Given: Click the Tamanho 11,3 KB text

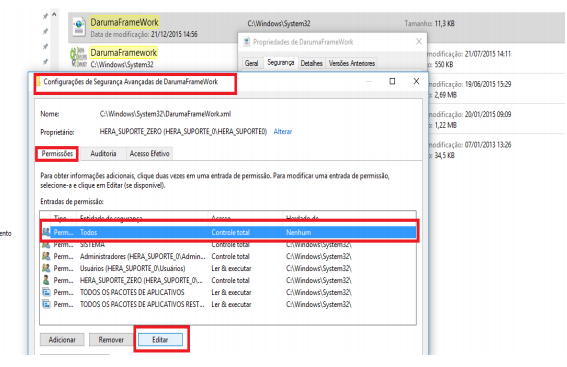Looking at the screenshot, I should pos(429,24).
